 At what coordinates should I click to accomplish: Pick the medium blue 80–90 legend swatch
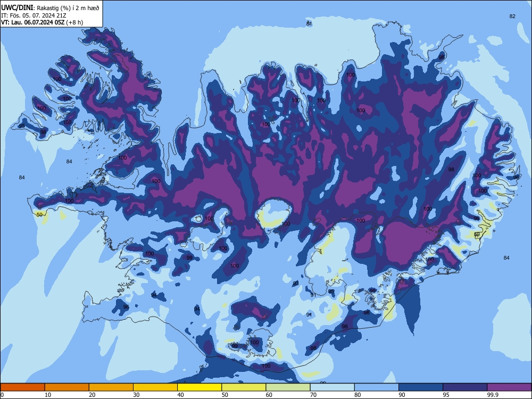pos(377,387)
